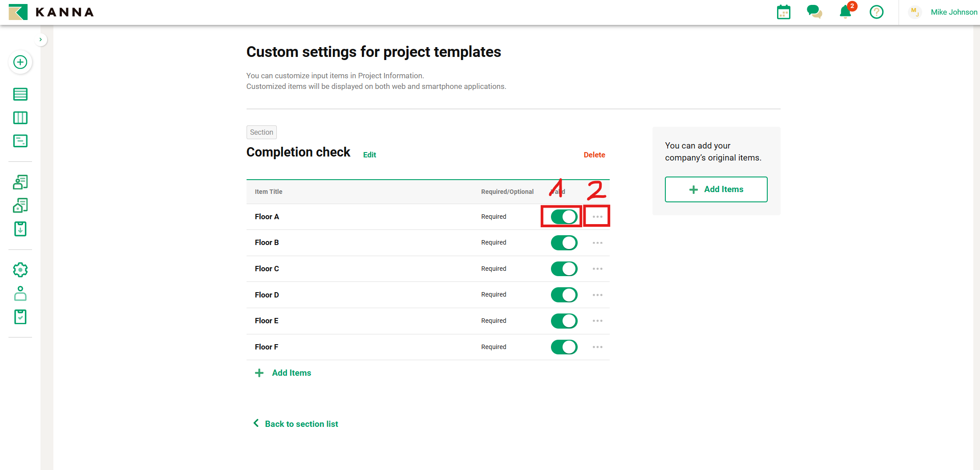
Task: Edit the Completion check section name
Action: pyautogui.click(x=369, y=155)
